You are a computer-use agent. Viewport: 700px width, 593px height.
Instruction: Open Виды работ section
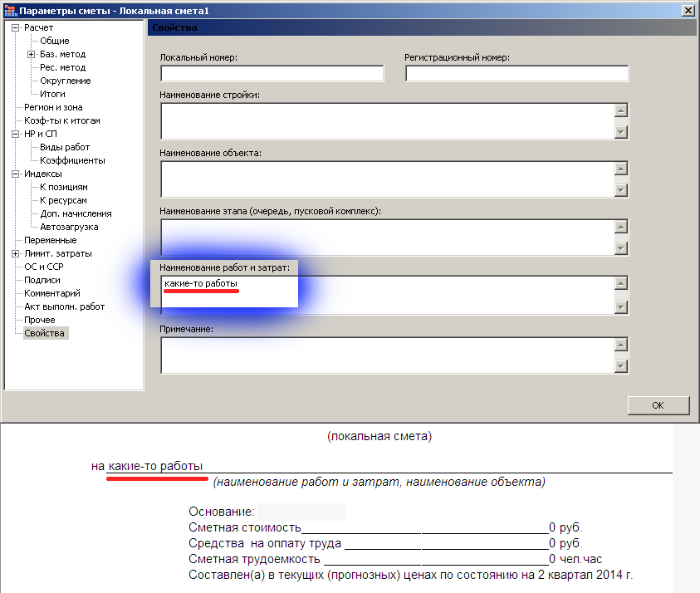click(65, 147)
